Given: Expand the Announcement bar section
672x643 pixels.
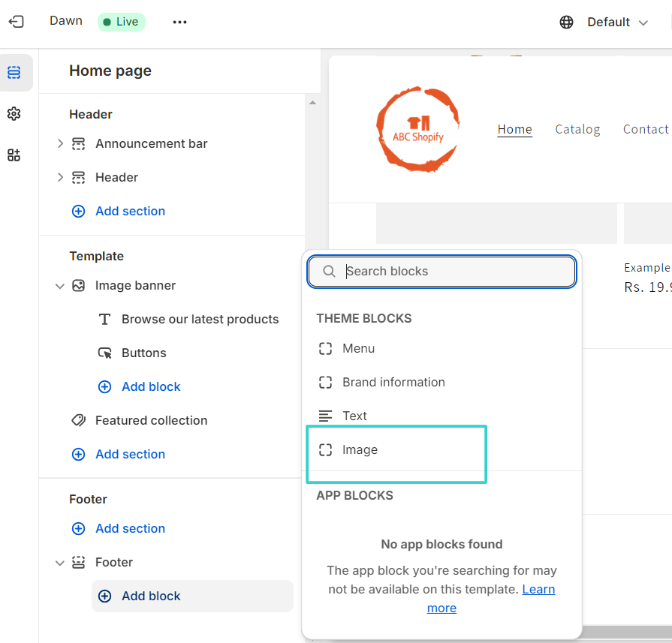Looking at the screenshot, I should pyautogui.click(x=59, y=143).
